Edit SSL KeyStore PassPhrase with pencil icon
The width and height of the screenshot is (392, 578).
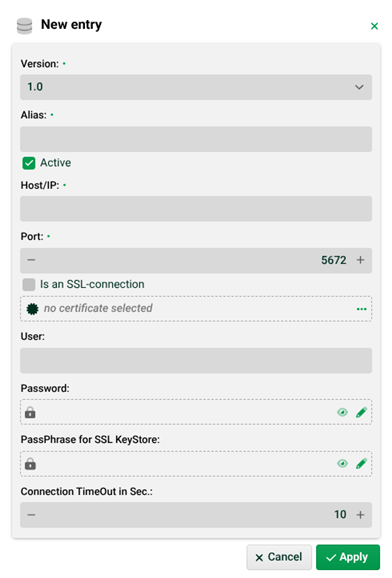click(x=361, y=463)
